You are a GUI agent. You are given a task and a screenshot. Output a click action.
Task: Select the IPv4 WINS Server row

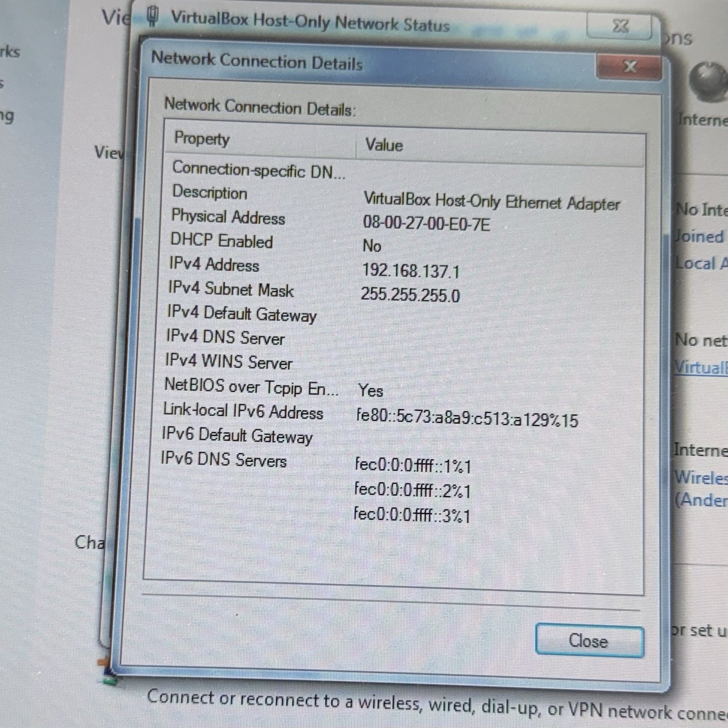pyautogui.click(x=228, y=361)
